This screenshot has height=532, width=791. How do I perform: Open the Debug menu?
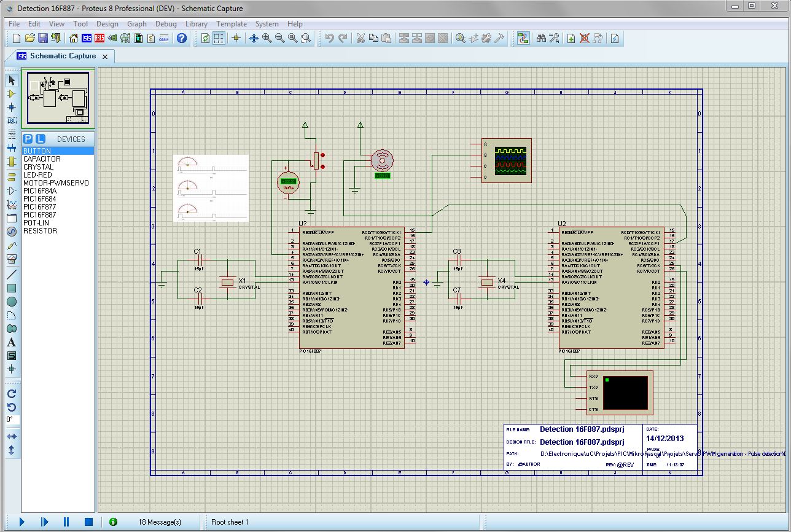tap(166, 24)
